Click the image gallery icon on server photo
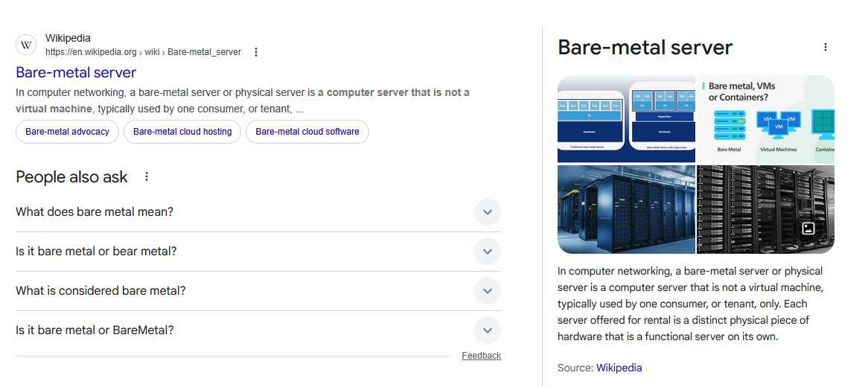Viewport: 868px width, 387px height. tap(808, 228)
